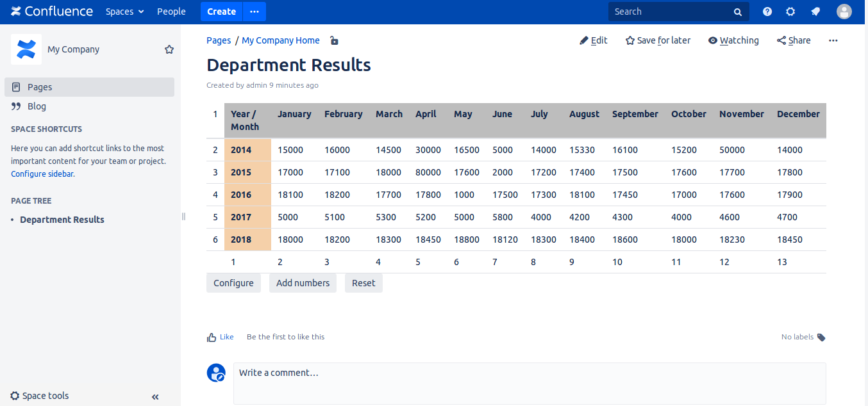Click the page restrictions padlock icon
The width and height of the screenshot is (868, 406).
coord(334,40)
